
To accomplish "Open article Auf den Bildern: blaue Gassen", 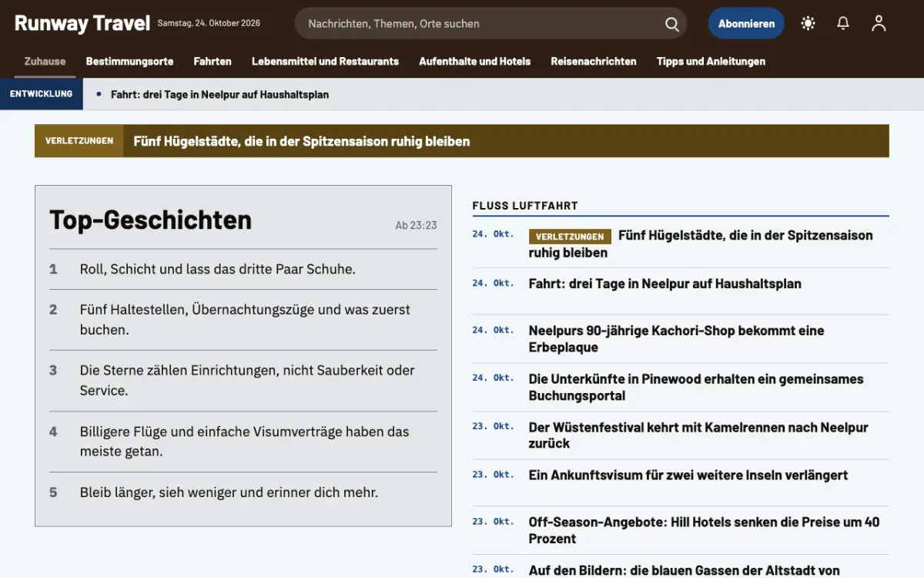I will [685, 570].
